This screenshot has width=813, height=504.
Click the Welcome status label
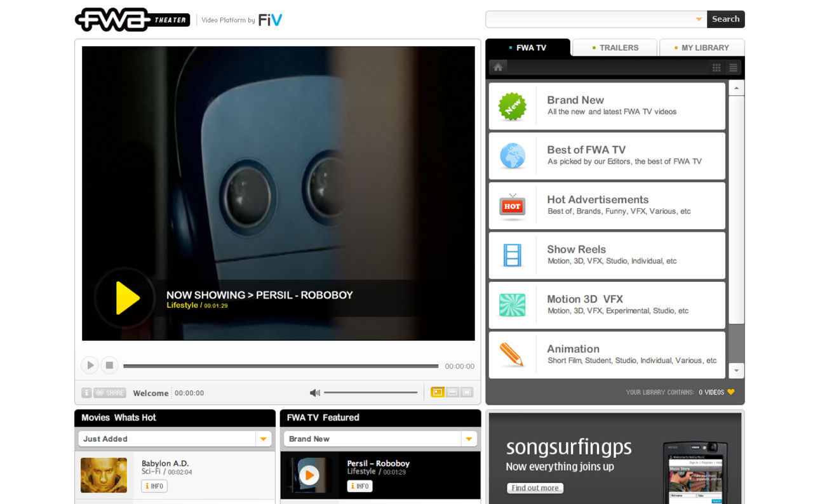[x=151, y=394]
